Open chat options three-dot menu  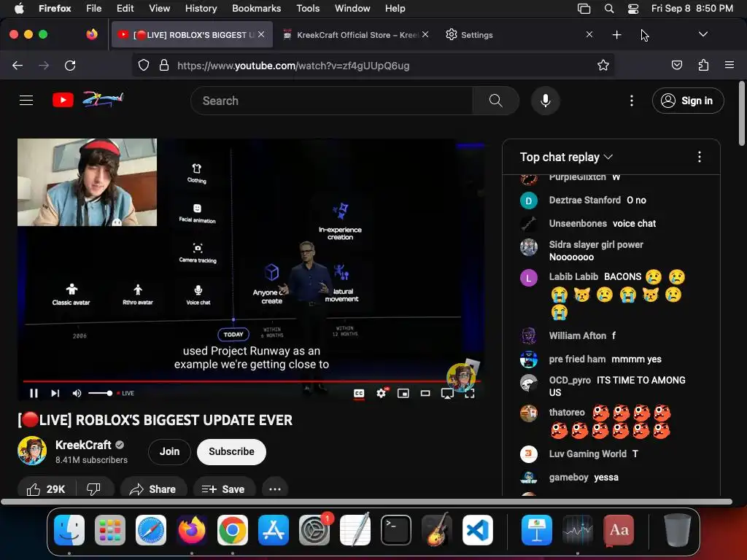click(700, 157)
